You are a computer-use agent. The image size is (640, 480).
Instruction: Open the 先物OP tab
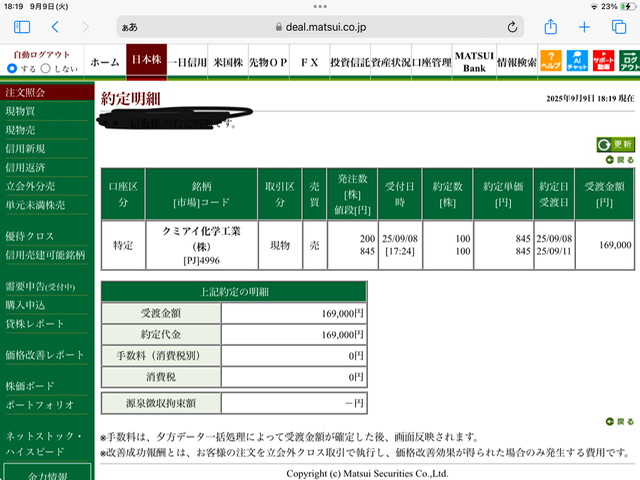point(269,62)
